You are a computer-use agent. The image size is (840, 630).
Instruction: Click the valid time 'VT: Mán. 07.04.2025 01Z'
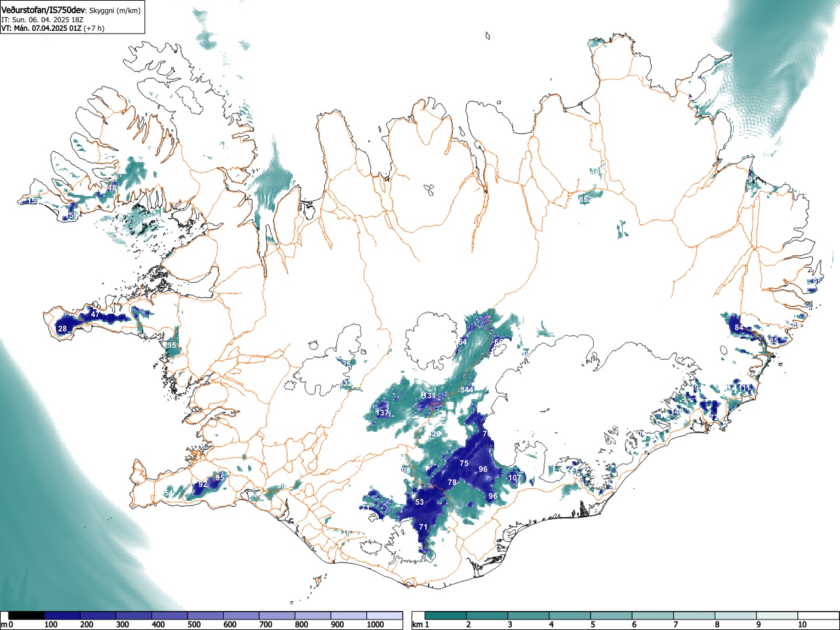pos(41,28)
